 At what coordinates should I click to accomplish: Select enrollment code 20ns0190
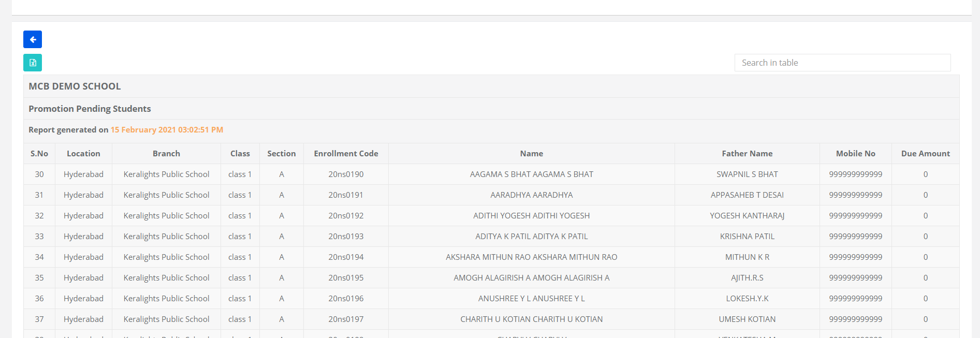point(346,174)
